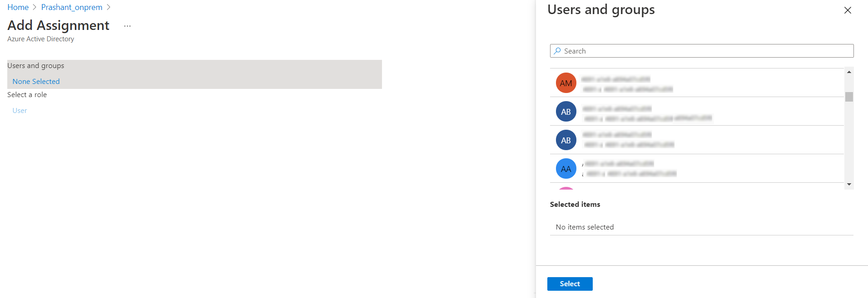
Task: Go to the Home breadcrumb
Action: (18, 7)
